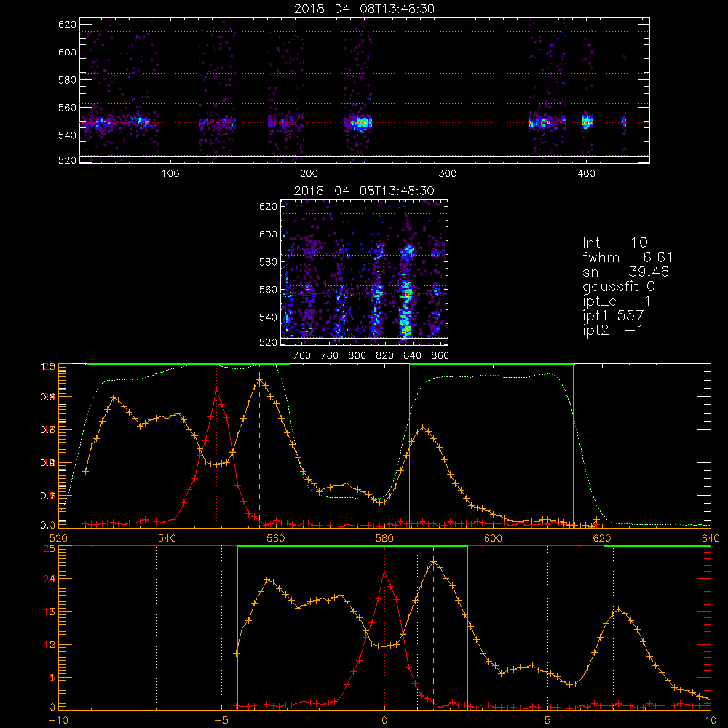Click the '780' tick on middle plot
Screen dimensions: 728x728
pyautogui.click(x=330, y=356)
